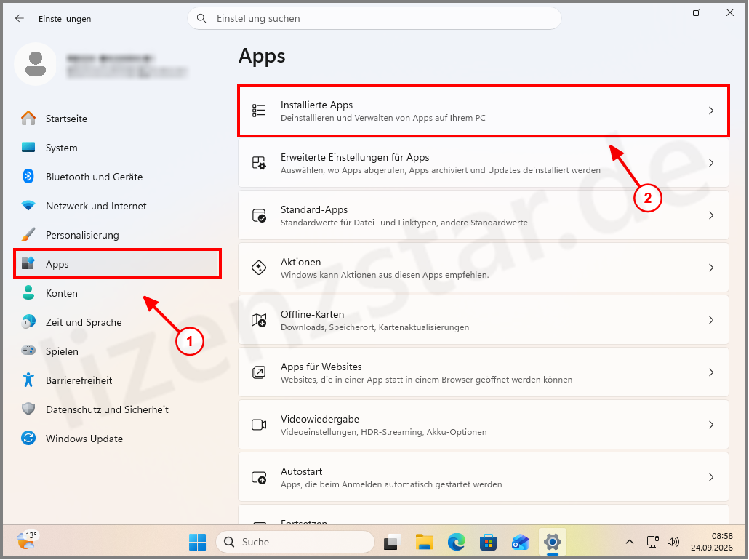Click the Bluetooth icon in sidebar

coord(28,176)
